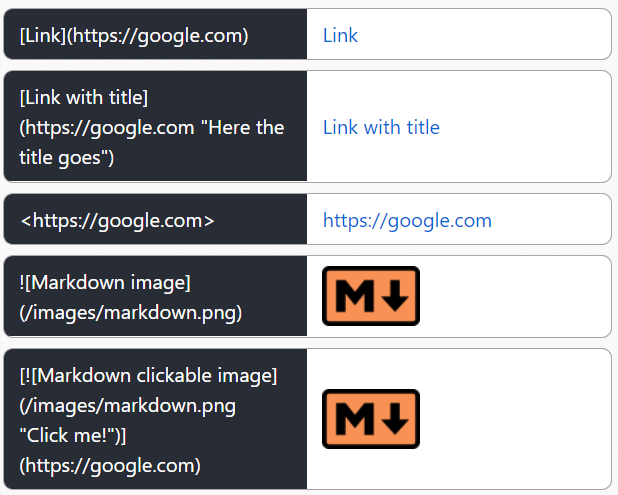Click the "Click me!")] code line
Screen dimensions: 618x495
click(x=73, y=436)
